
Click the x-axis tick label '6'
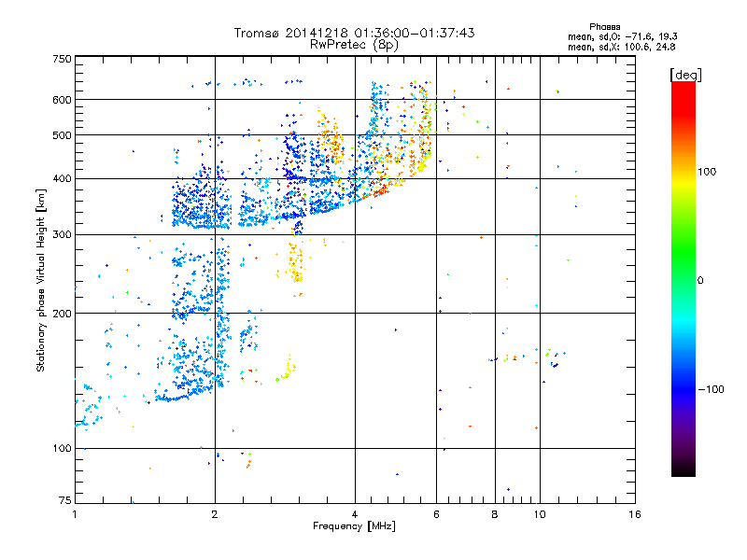436,514
